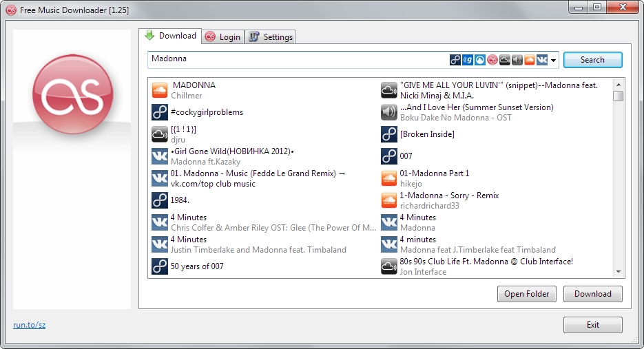The width and height of the screenshot is (644, 349).
Task: Select 80s 90s Club Life Ft. Madonna result
Action: coord(486,262)
